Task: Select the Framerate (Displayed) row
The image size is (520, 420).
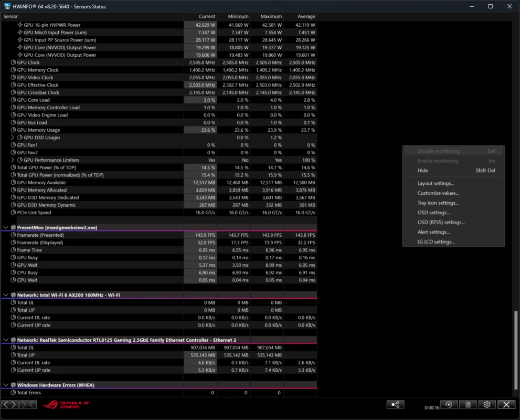Action: pyautogui.click(x=159, y=243)
